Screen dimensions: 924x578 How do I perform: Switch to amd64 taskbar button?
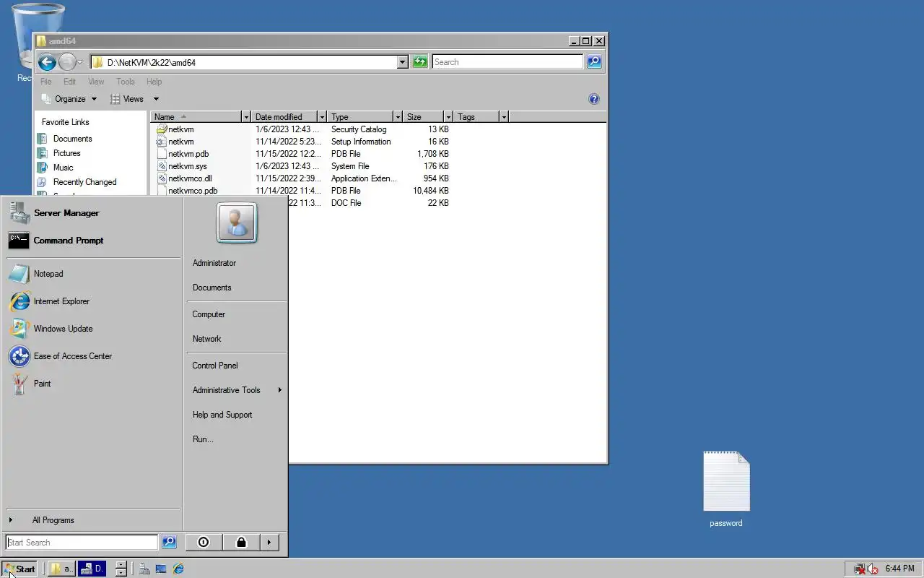(x=61, y=569)
